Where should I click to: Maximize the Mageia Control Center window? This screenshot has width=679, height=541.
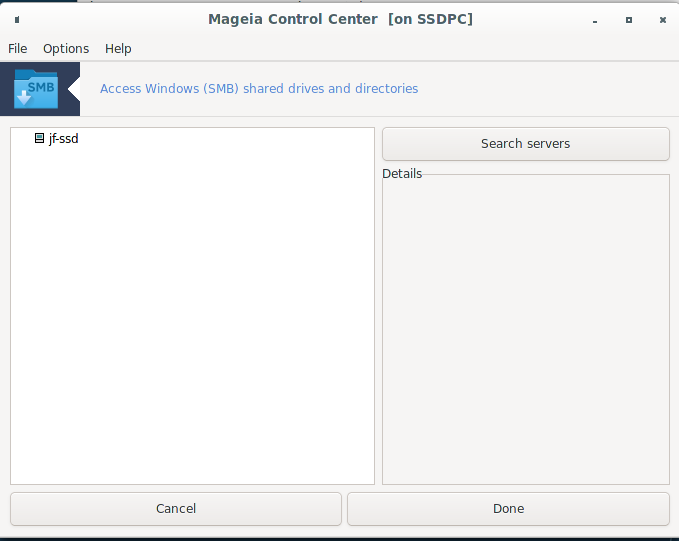pyautogui.click(x=629, y=20)
